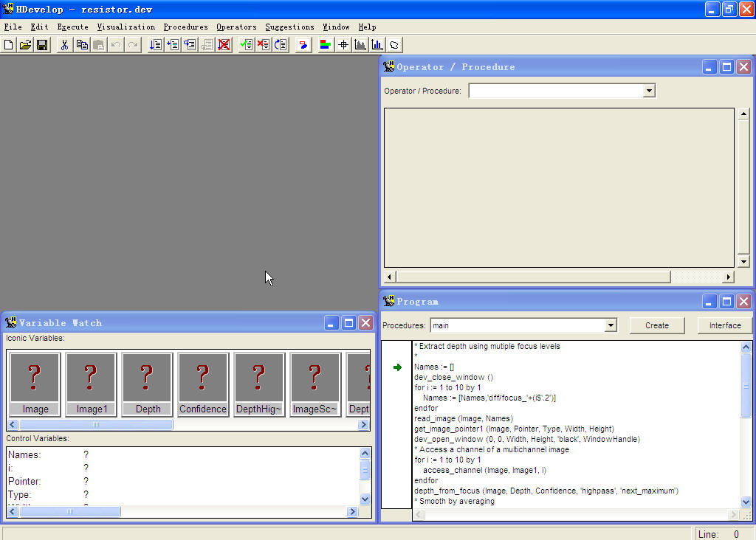This screenshot has width=756, height=540.
Task: Reset program execution with blue circular arrow icon
Action: coord(281,45)
